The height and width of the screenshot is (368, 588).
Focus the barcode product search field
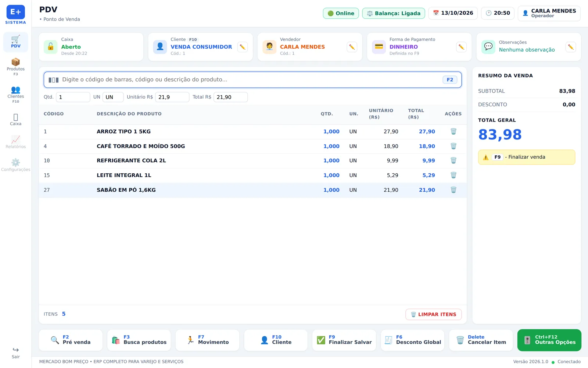coord(253,80)
